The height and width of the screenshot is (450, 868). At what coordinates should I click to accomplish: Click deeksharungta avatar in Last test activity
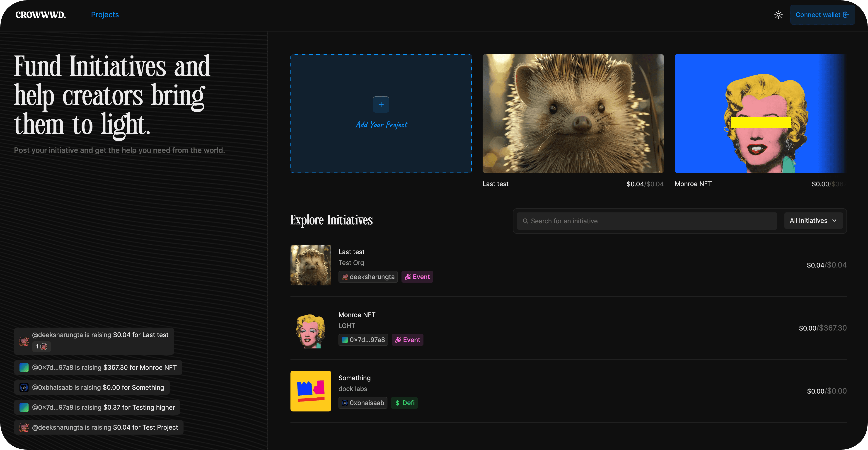pyautogui.click(x=24, y=341)
